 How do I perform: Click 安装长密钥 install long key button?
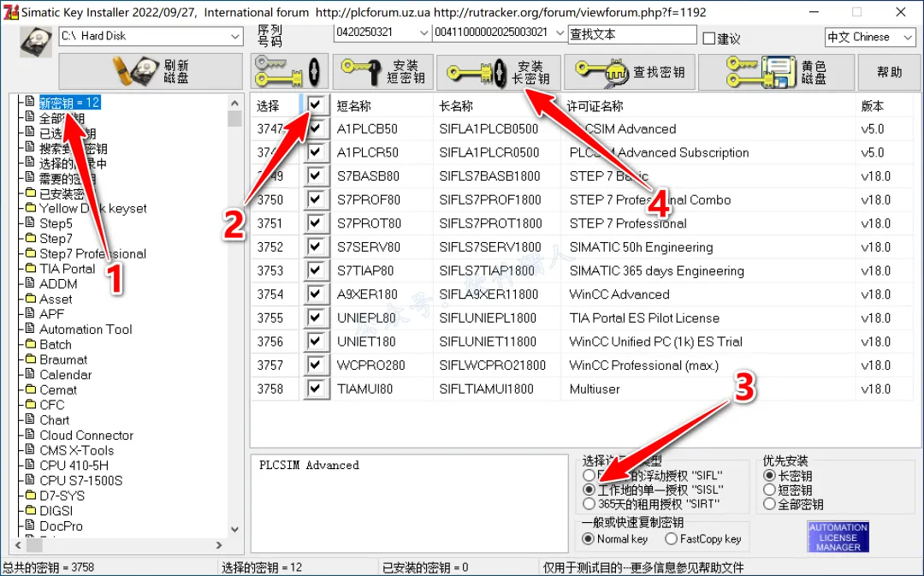click(499, 72)
